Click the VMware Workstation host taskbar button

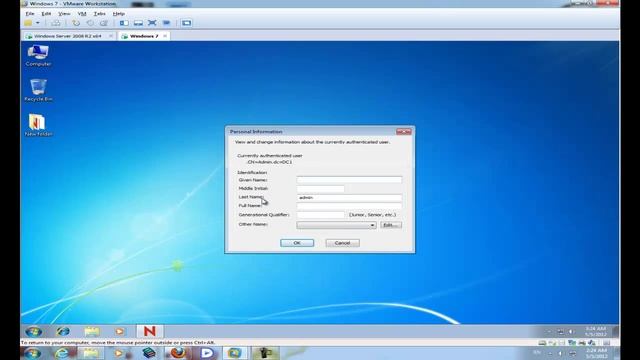[x=235, y=353]
